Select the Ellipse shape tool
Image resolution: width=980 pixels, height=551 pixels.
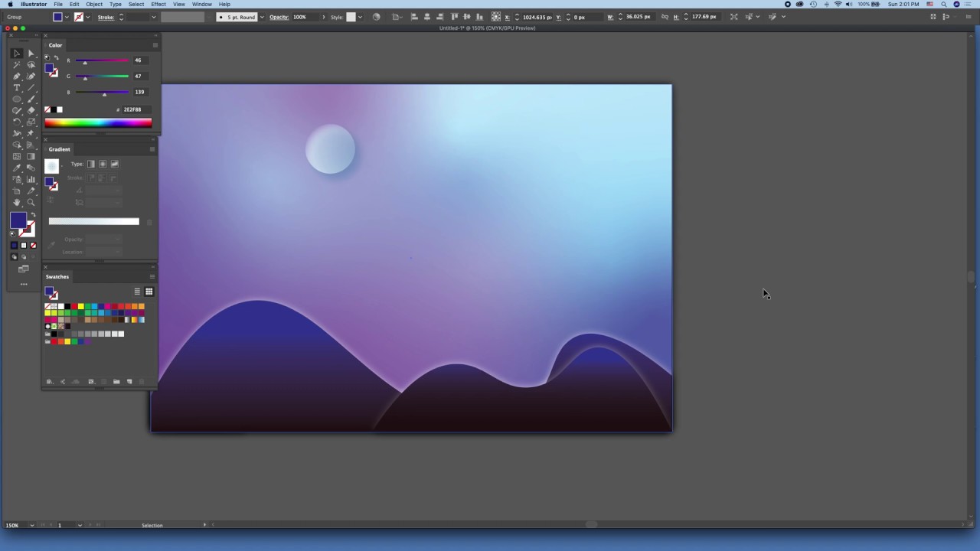click(x=16, y=99)
